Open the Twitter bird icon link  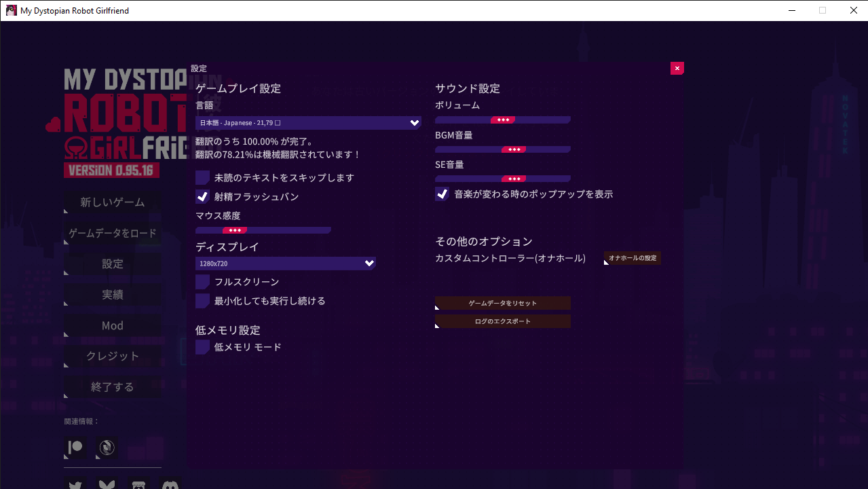tap(75, 483)
